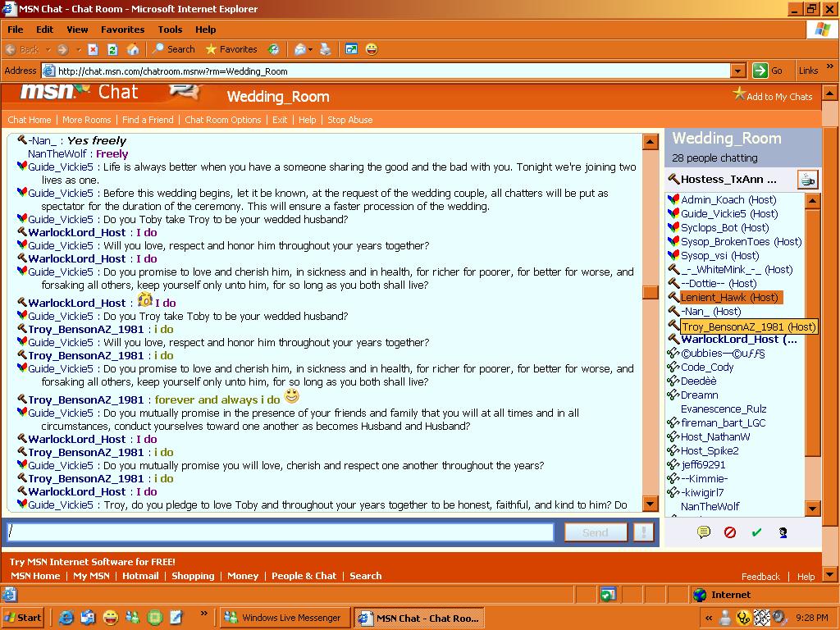Click the Home icon in toolbar
The width and height of the screenshot is (840, 630).
click(133, 49)
